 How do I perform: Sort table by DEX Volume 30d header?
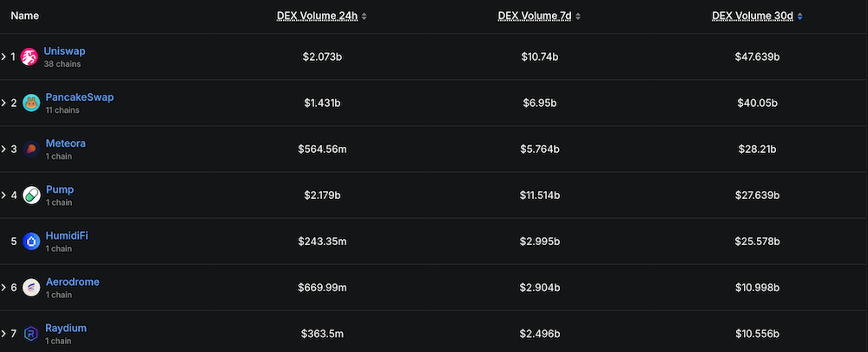[752, 17]
